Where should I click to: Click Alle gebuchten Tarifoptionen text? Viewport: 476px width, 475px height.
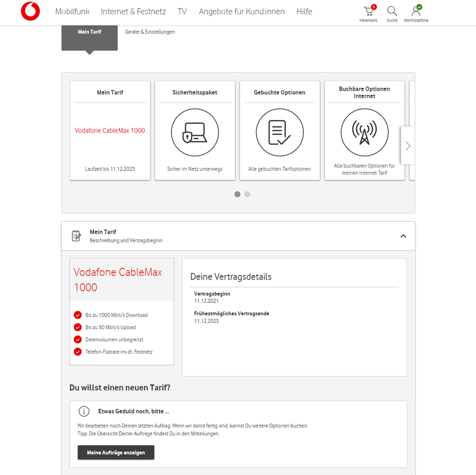280,169
